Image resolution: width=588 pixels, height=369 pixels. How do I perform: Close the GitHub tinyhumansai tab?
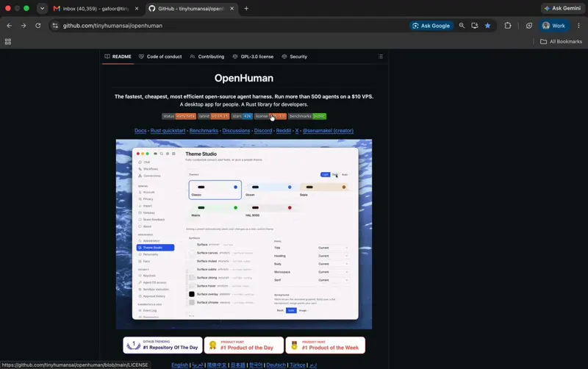232,8
